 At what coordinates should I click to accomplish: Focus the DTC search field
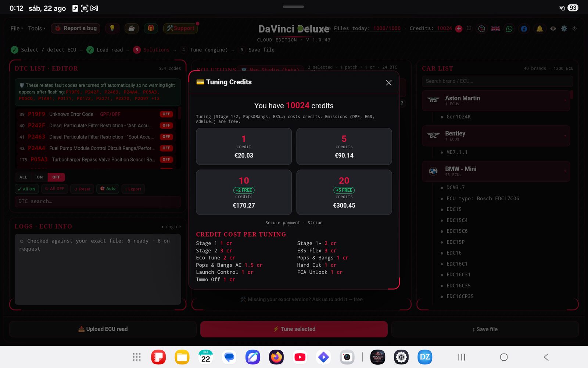click(x=98, y=201)
